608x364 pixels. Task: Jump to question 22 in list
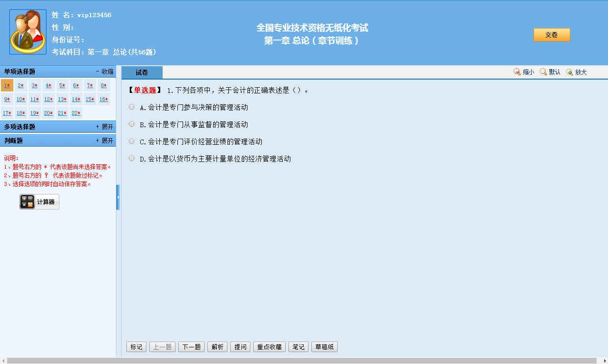point(76,113)
